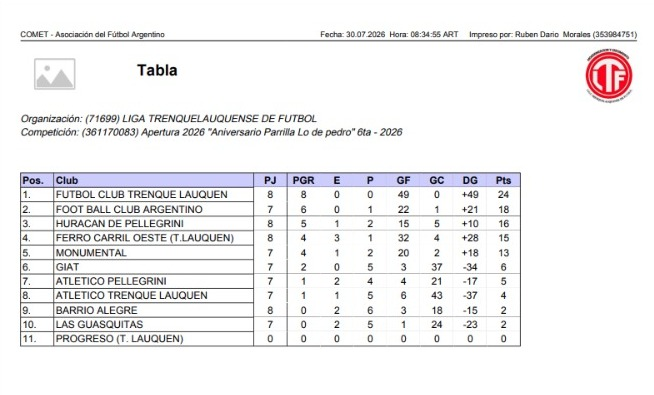Image resolution: width=654 pixels, height=395 pixels.
Task: Select the Tabla heading
Action: [157, 70]
